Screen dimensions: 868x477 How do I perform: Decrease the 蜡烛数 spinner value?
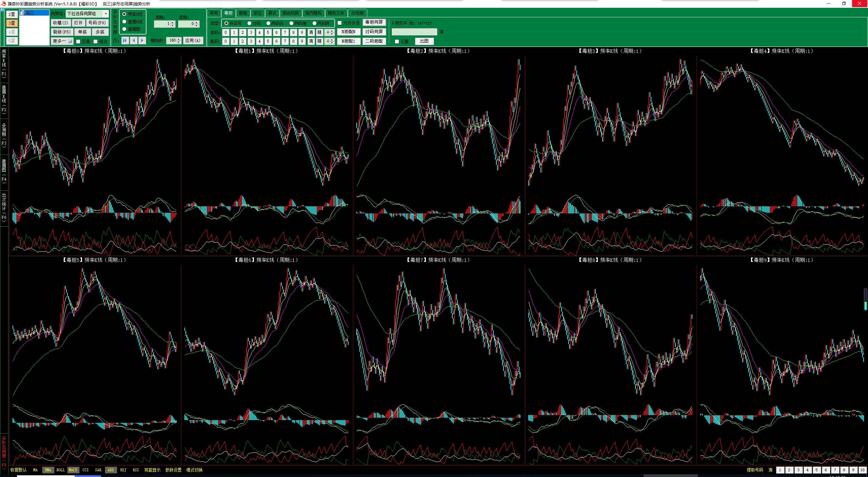pyautogui.click(x=179, y=42)
